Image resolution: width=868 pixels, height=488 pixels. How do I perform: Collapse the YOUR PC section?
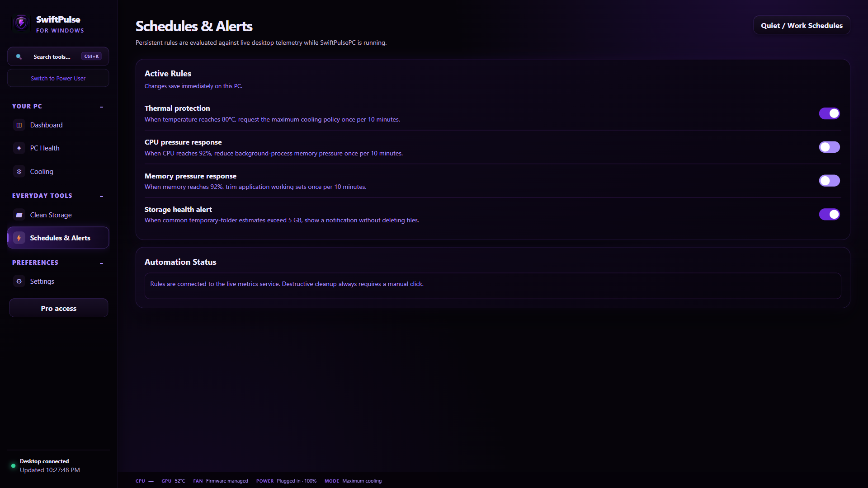[x=101, y=107]
